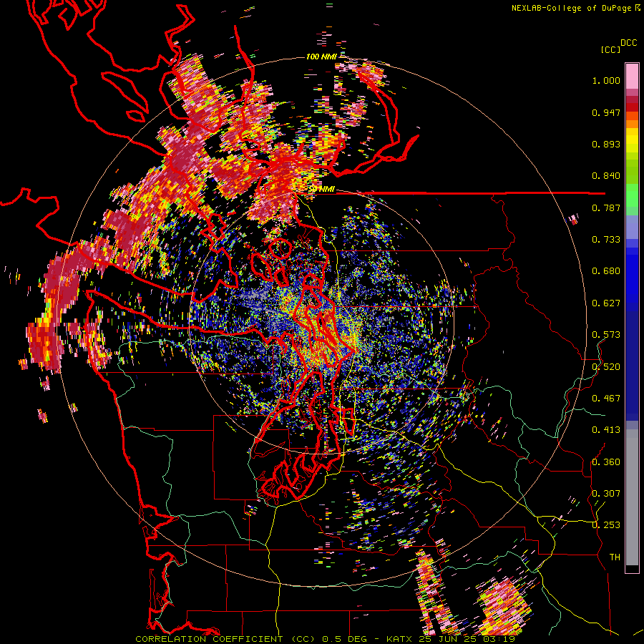Click the 0.787 legend value
This screenshot has width=644, height=644.
pyautogui.click(x=606, y=208)
